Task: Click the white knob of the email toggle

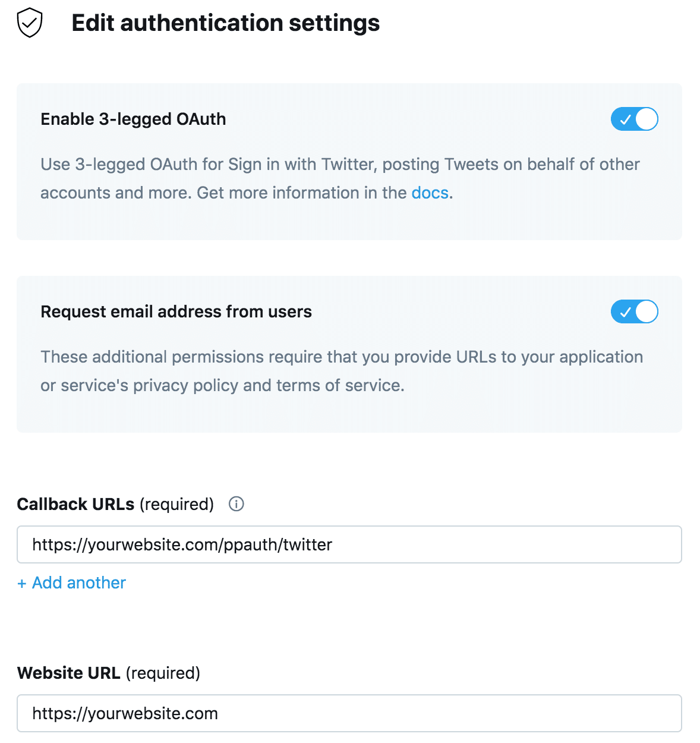Action: click(x=647, y=311)
